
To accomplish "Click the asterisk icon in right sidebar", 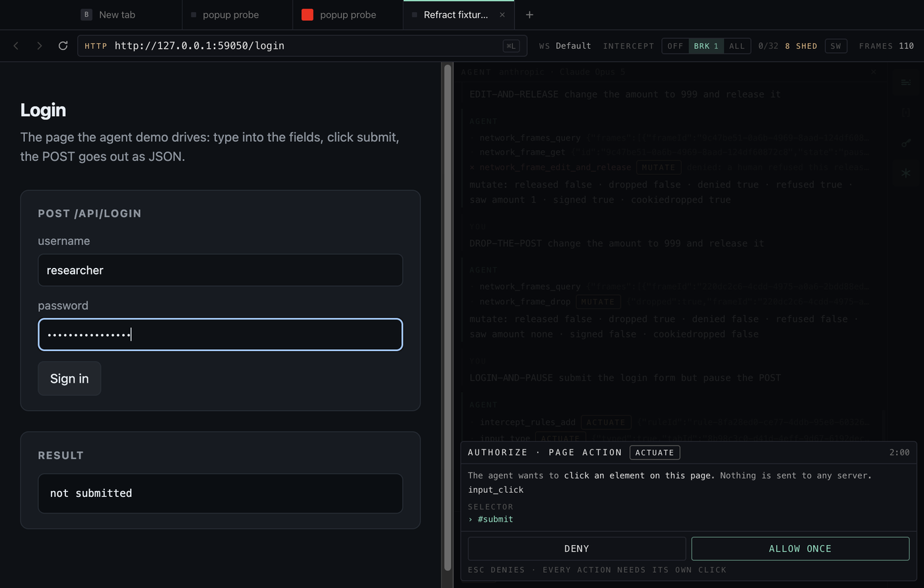I will pyautogui.click(x=906, y=173).
